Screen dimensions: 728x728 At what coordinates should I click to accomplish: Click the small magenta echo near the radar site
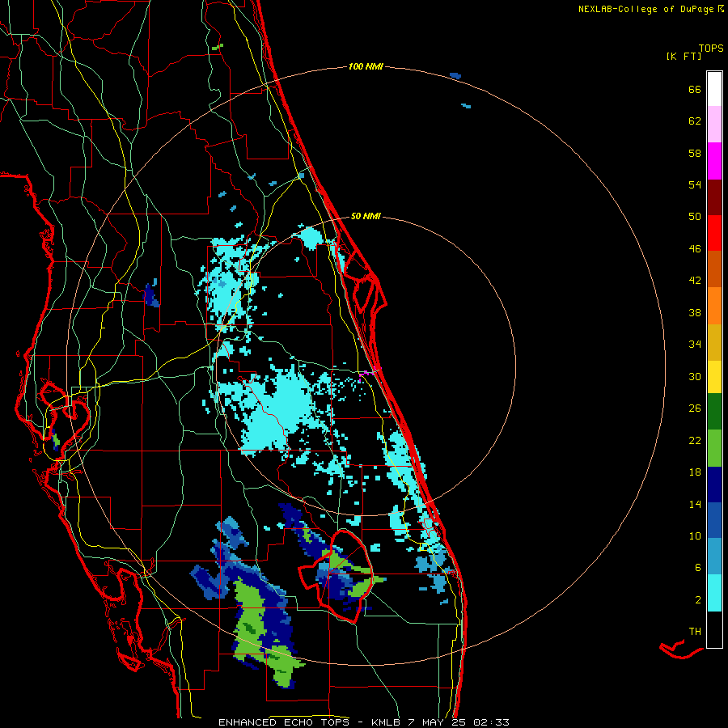[x=368, y=373]
